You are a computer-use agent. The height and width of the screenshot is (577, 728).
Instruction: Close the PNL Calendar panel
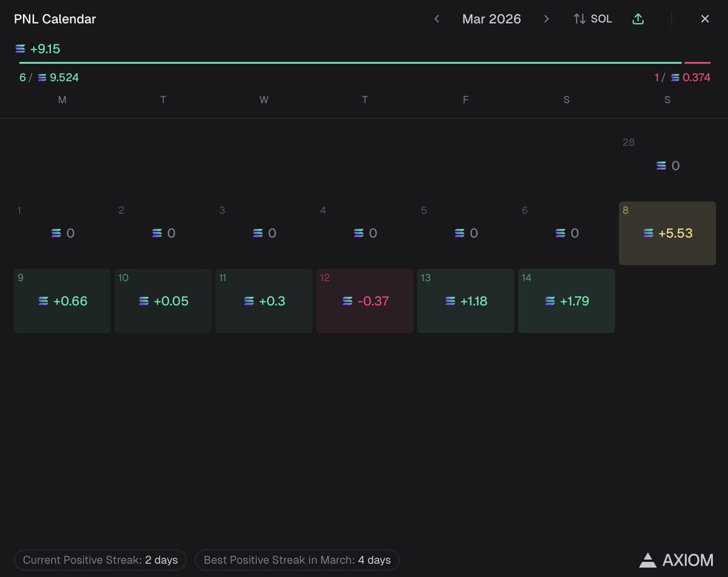tap(705, 19)
